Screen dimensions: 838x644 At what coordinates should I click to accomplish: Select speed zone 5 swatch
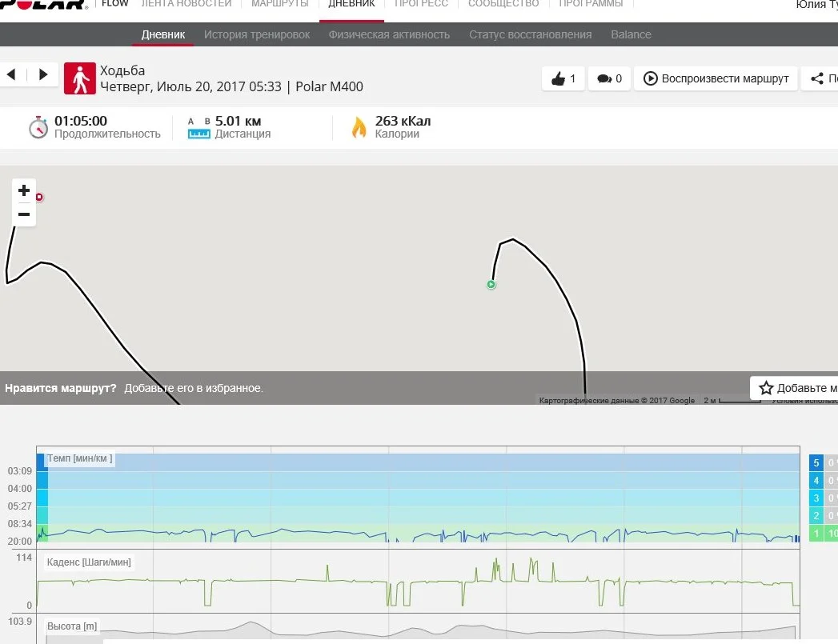click(816, 463)
